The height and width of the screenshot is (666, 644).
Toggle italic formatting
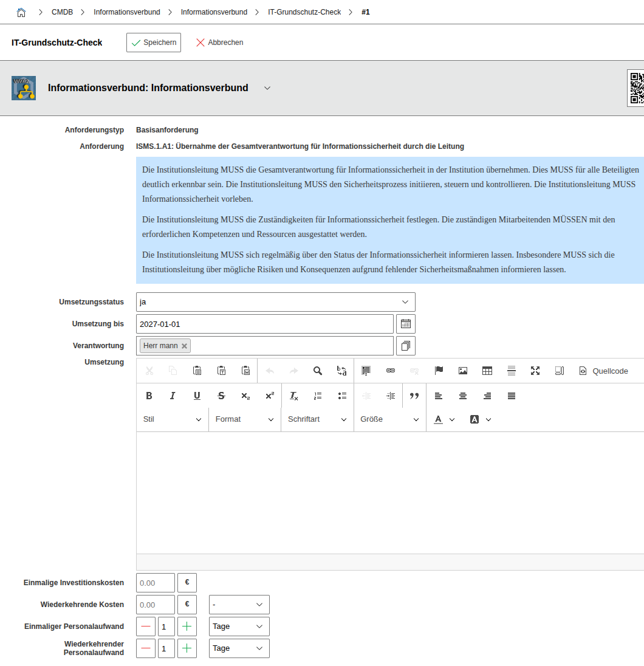pos(173,396)
